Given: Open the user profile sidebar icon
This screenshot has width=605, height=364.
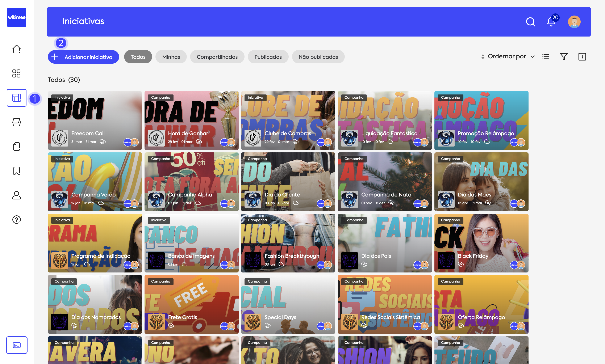Looking at the screenshot, I should click(16, 195).
